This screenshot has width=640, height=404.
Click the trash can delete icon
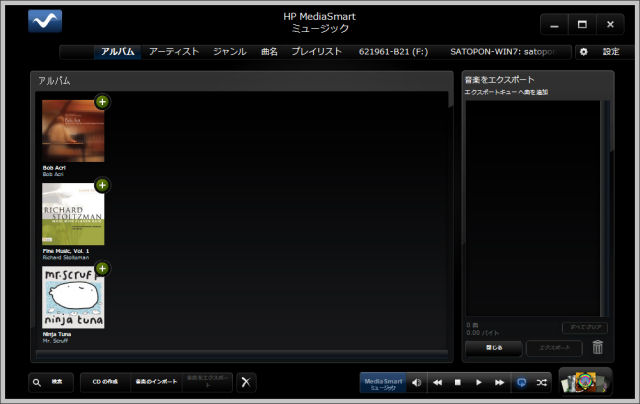click(598, 347)
